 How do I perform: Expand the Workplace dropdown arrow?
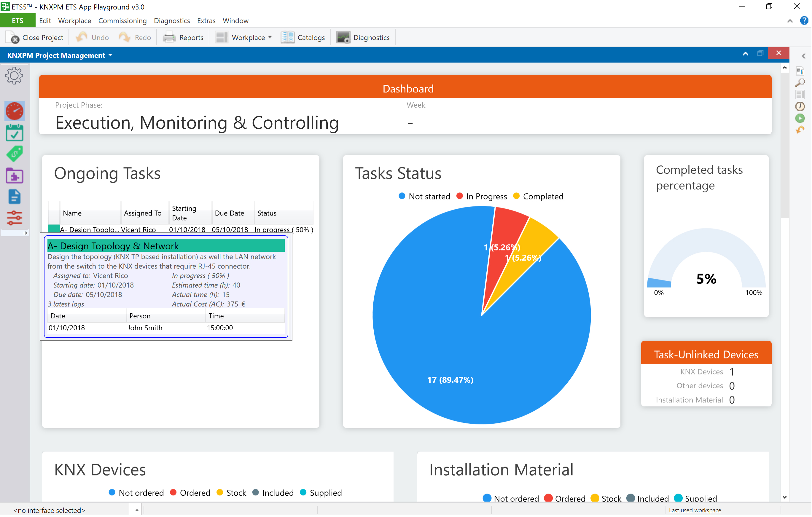tap(270, 37)
